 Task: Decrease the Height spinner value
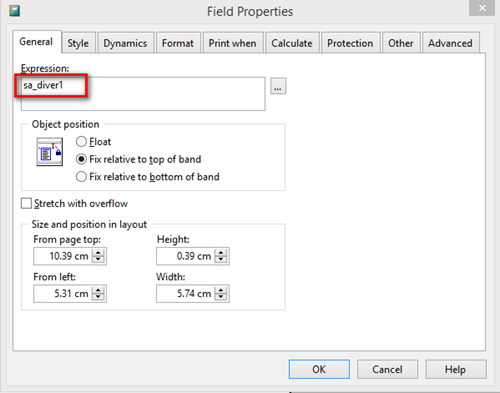[221, 260]
